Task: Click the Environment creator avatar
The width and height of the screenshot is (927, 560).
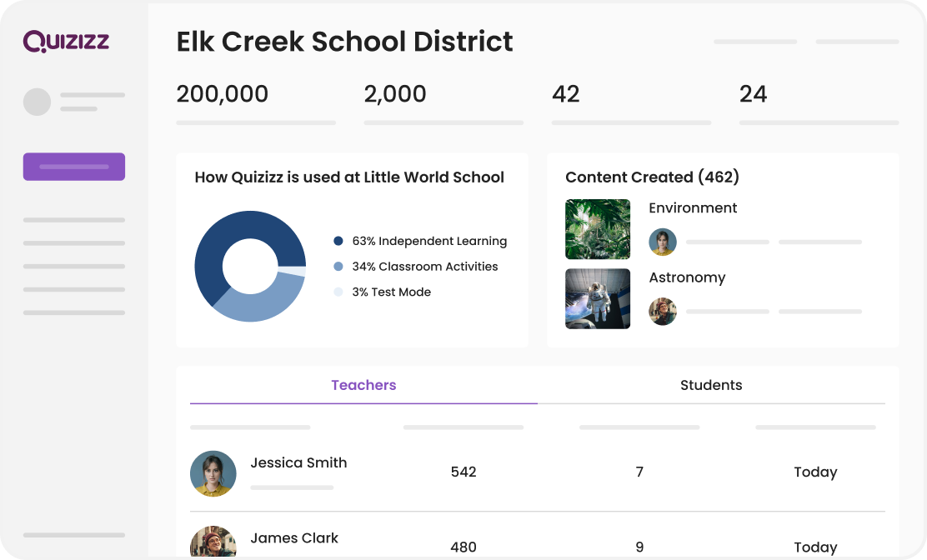Action: click(x=663, y=242)
